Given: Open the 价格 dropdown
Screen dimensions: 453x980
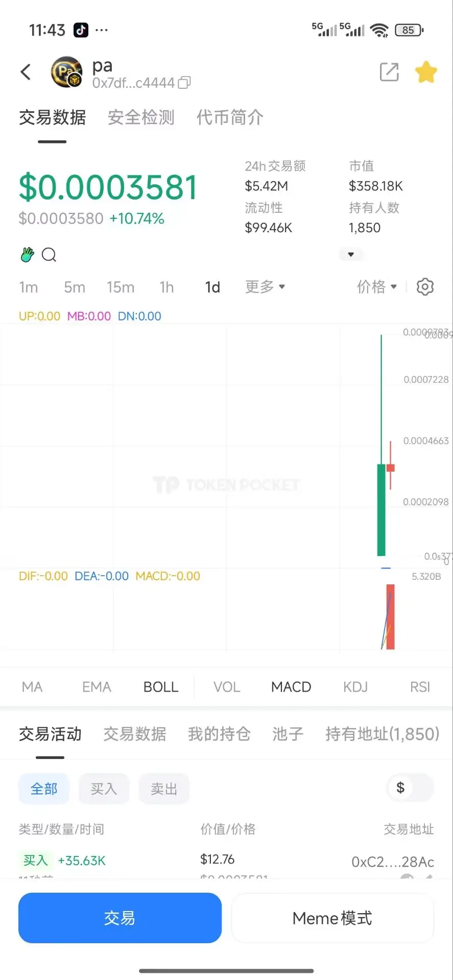Looking at the screenshot, I should click(377, 287).
